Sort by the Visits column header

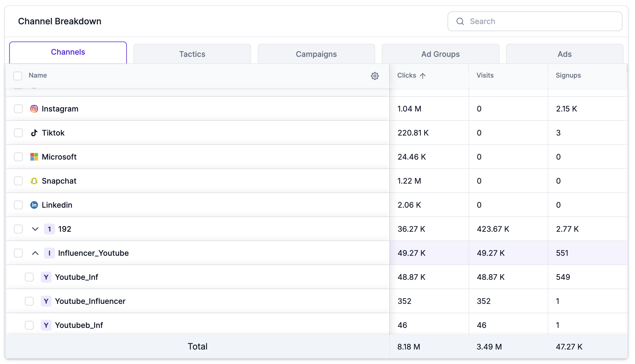coord(485,75)
